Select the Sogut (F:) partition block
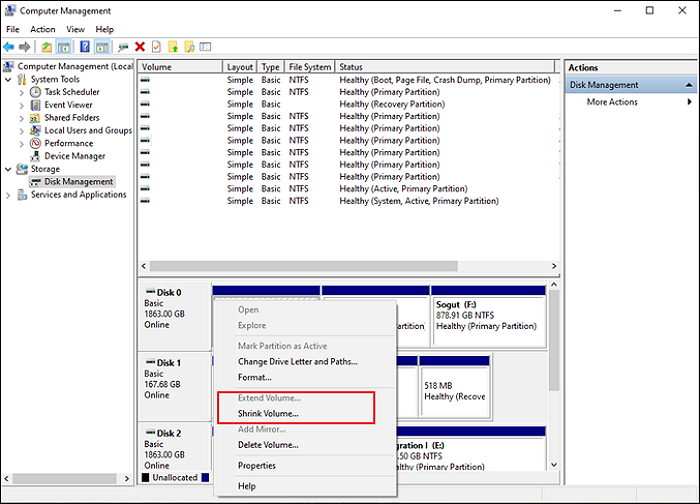 tap(489, 314)
